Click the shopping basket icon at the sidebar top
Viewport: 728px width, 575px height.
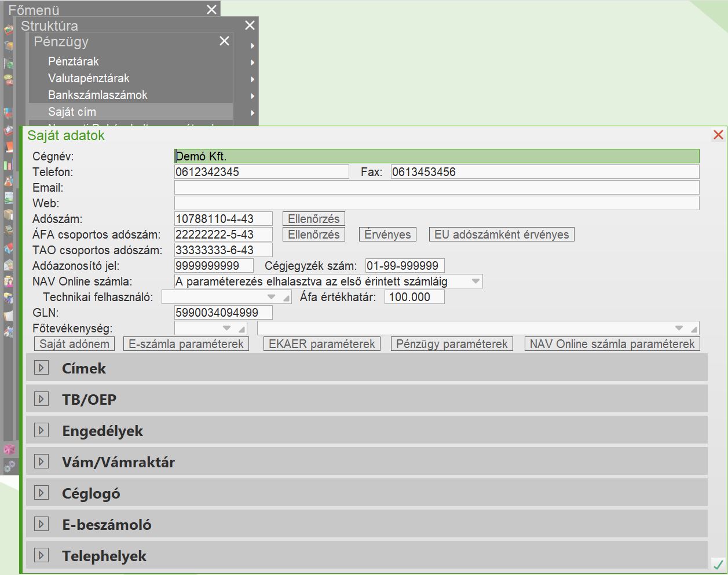coord(8,30)
